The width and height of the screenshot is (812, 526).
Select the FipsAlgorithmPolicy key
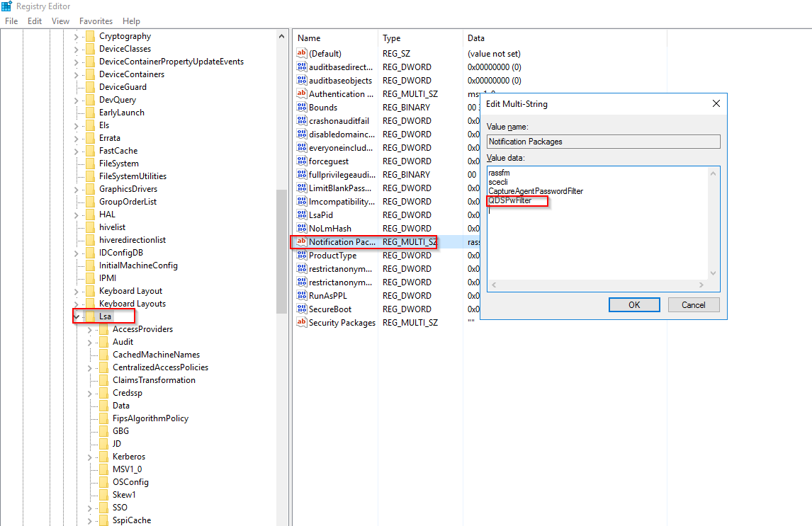pyautogui.click(x=150, y=418)
